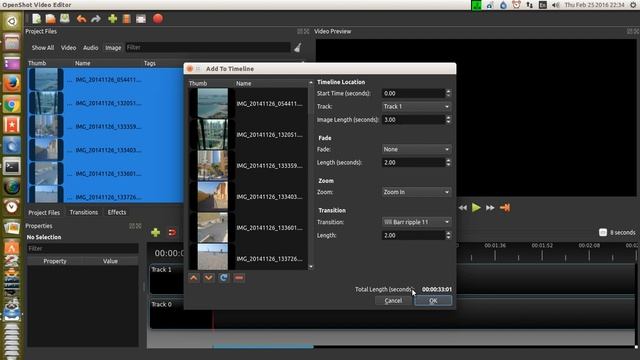Select IMG_20141126_133601 row in dialog
The width and height of the screenshot is (640, 360).
[248, 228]
